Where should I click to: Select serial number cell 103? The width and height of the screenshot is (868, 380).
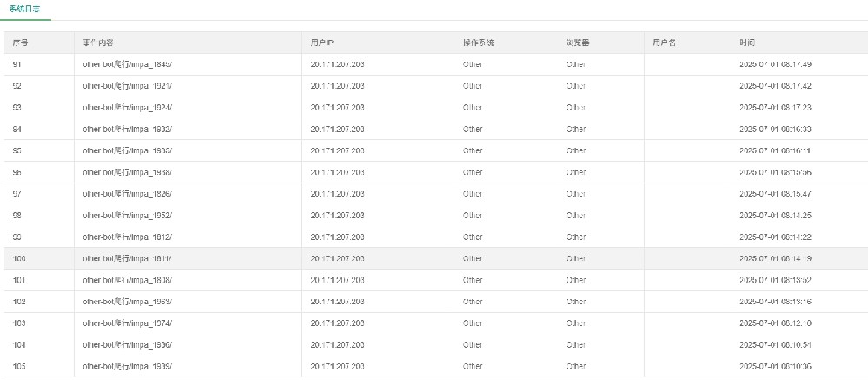click(19, 323)
